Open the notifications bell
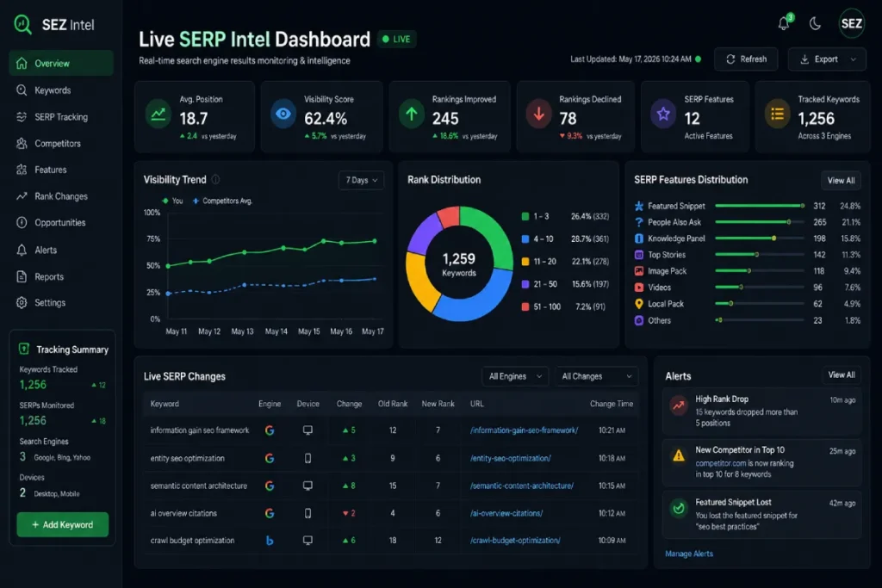The width and height of the screenshot is (882, 588). [784, 23]
